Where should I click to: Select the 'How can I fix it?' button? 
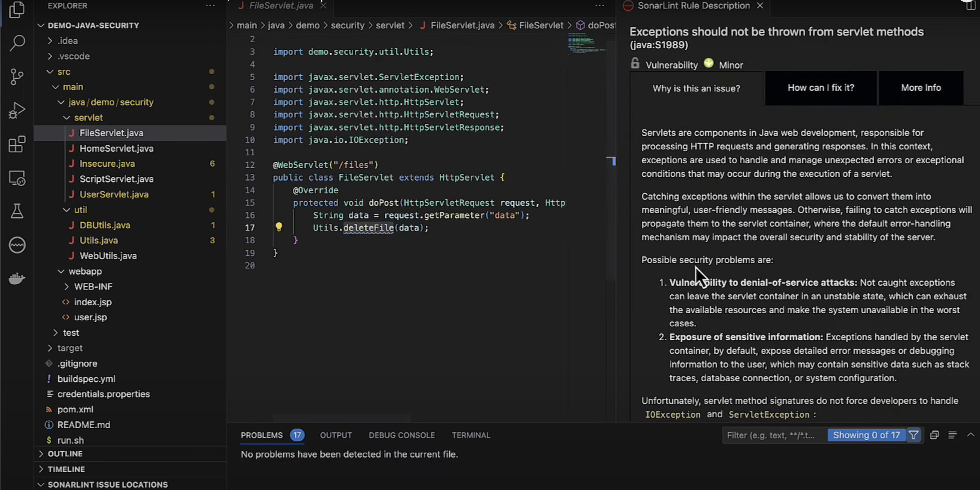pos(821,88)
